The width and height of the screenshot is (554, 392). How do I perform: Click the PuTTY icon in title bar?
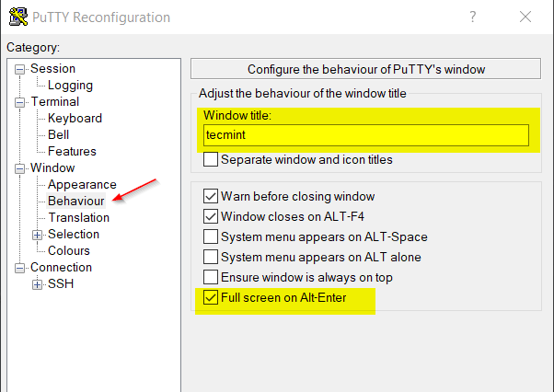(17, 17)
